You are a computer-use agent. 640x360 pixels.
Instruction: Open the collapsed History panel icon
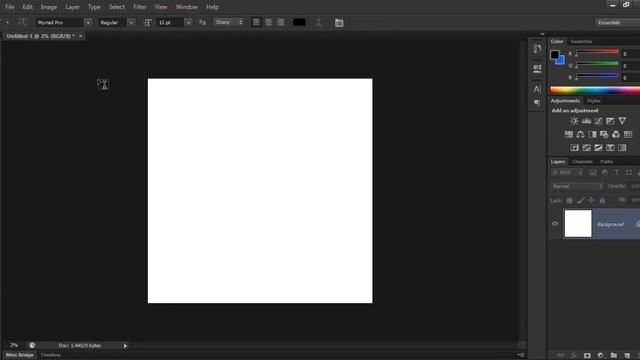[x=537, y=49]
